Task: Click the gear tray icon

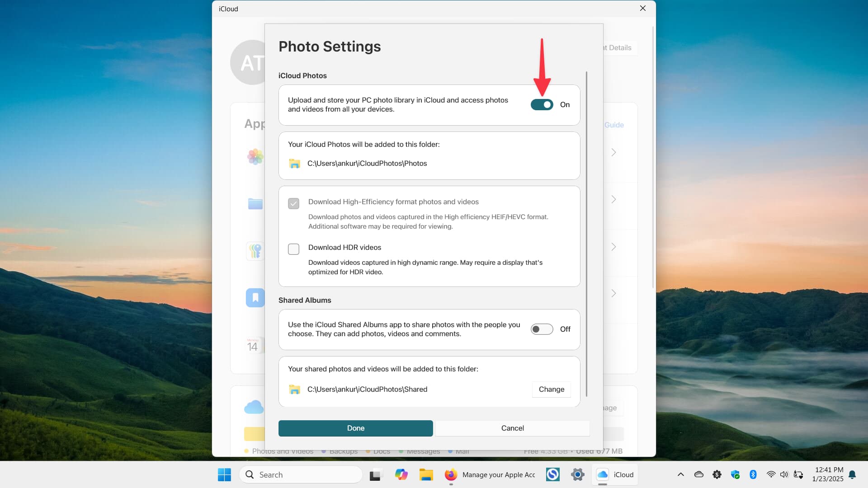Action: click(x=717, y=474)
